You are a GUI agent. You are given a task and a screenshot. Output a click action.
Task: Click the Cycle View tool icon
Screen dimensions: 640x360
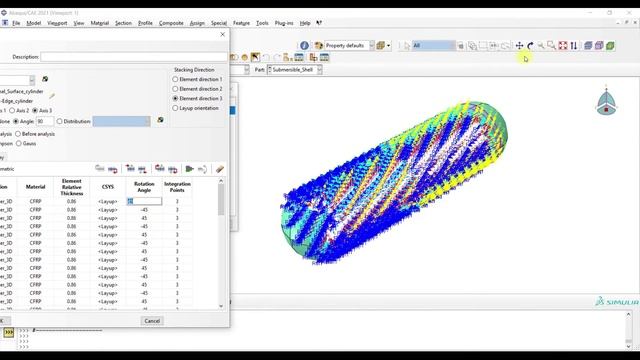[574, 46]
